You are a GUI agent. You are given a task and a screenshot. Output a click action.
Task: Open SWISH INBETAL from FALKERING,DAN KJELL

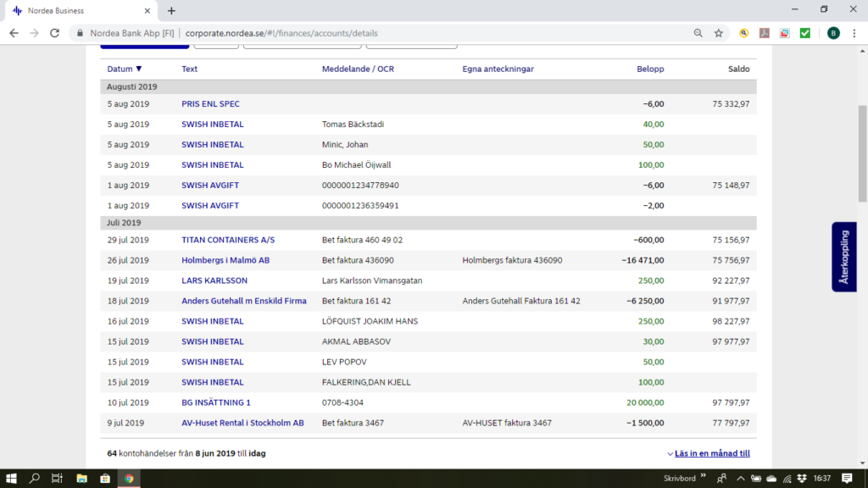tap(213, 382)
